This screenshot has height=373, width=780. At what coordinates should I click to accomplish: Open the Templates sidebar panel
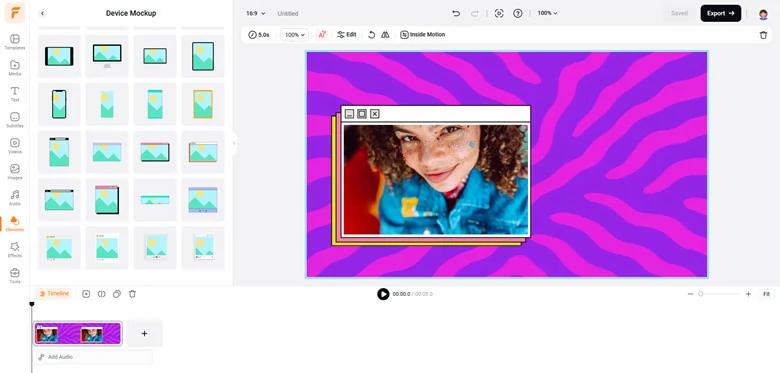pos(14,42)
